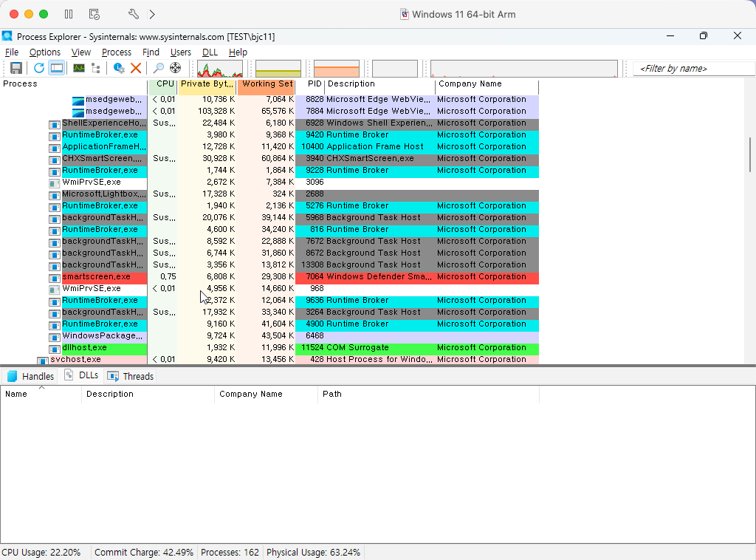
Task: Open the Process menu
Action: pos(117,52)
